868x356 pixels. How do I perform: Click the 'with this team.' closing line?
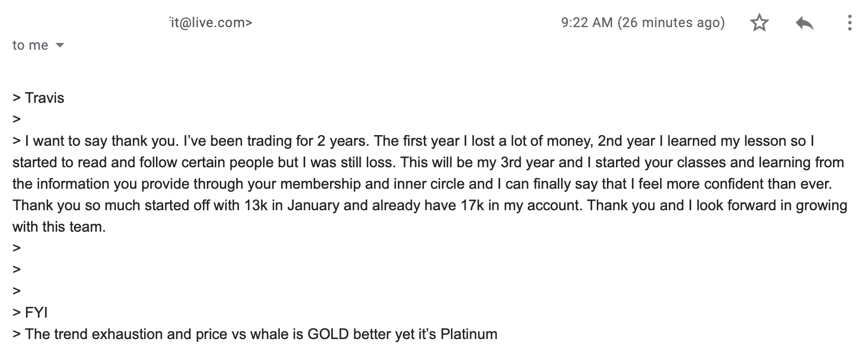pyautogui.click(x=59, y=227)
